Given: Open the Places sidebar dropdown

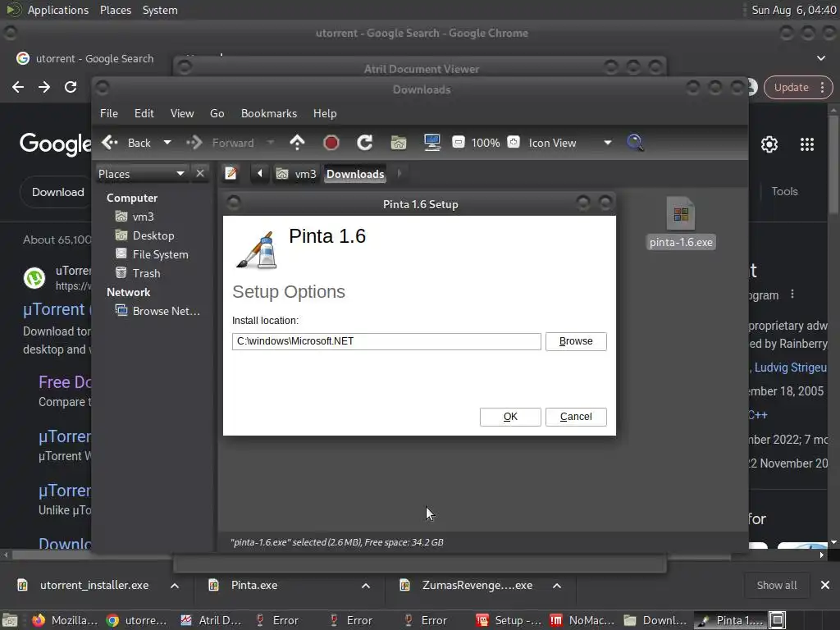Looking at the screenshot, I should [x=141, y=174].
